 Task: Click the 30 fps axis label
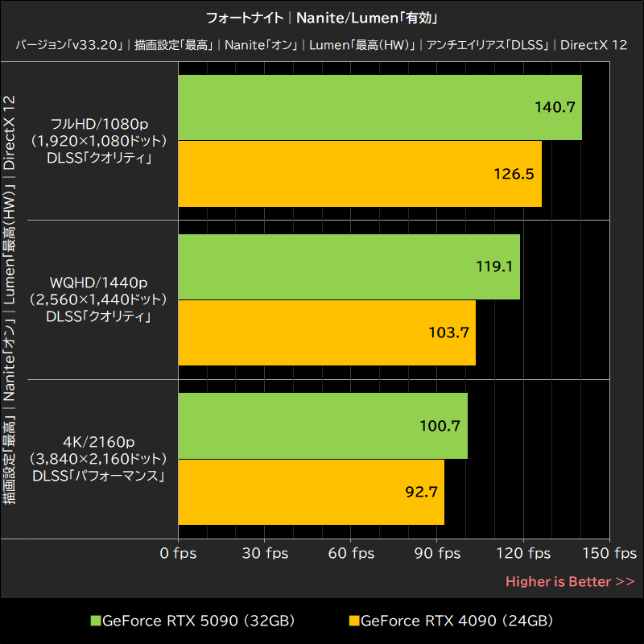[265, 553]
